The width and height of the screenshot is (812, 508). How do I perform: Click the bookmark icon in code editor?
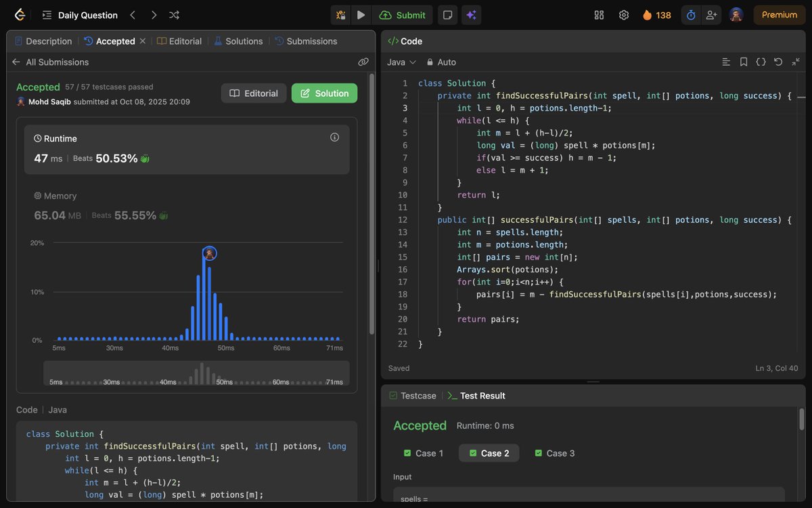coord(744,62)
